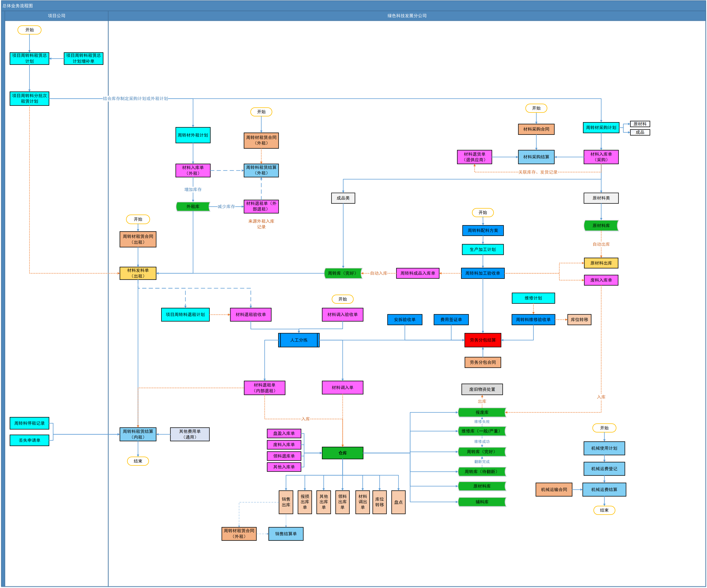Click the 机械运费结算 blue box
The image size is (707, 588).
coord(604,489)
